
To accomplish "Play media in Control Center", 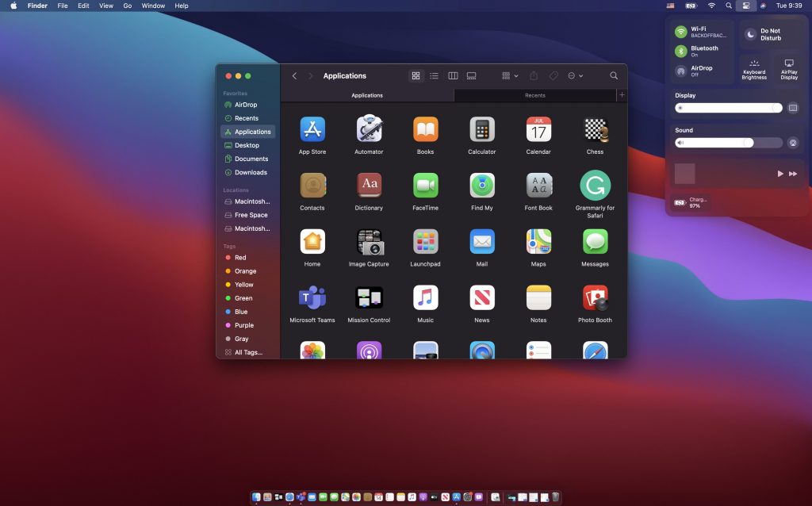I will tap(780, 174).
